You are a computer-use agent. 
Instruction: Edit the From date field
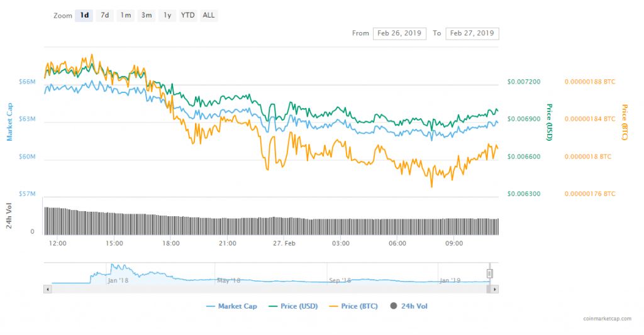coord(399,33)
